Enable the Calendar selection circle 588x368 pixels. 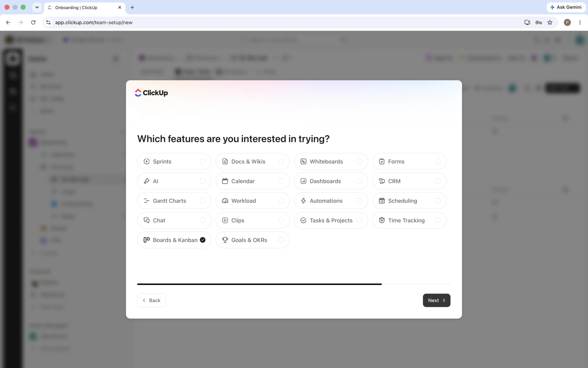tap(281, 181)
